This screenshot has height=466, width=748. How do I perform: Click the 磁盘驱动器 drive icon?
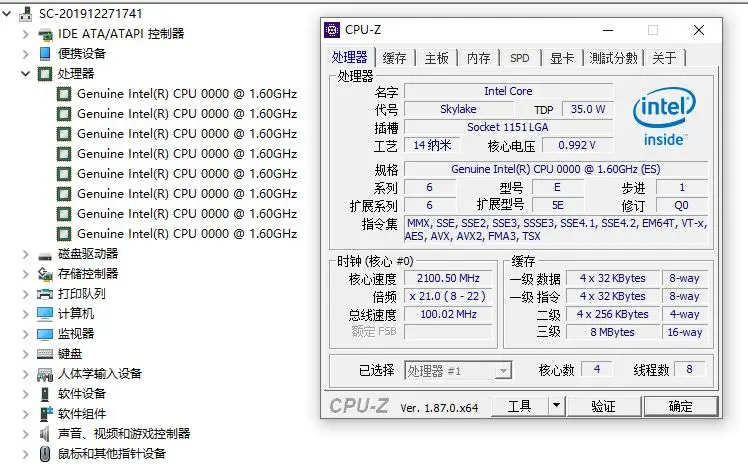(45, 256)
